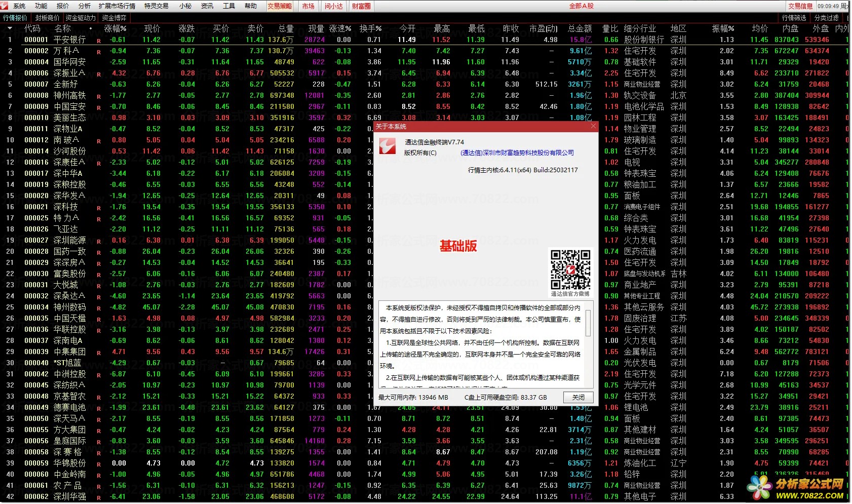
Task: Open the 帮助 menu
Action: [x=251, y=6]
